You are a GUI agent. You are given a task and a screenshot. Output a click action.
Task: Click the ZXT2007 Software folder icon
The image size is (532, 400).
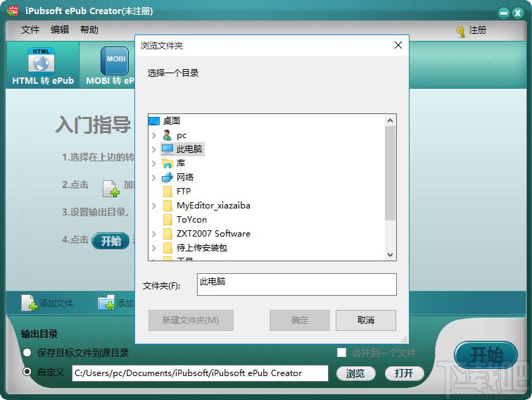[167, 234]
